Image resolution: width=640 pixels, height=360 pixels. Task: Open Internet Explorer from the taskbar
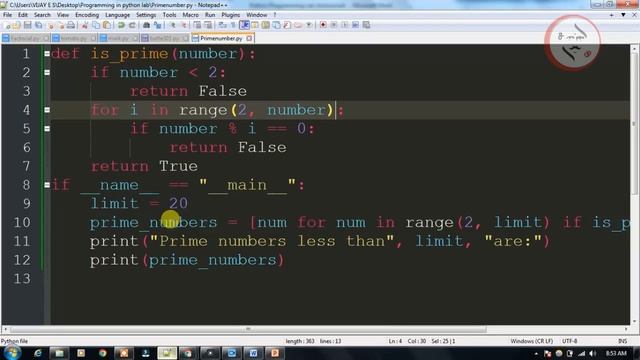tap(38, 353)
